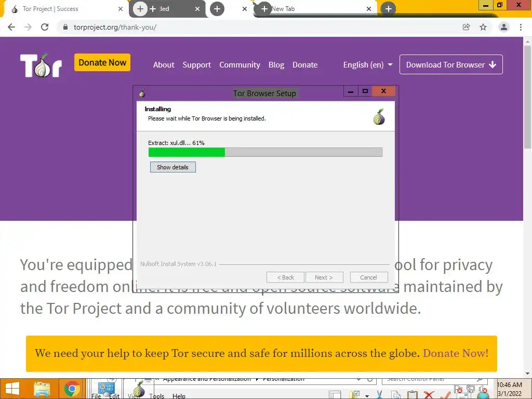Click the Tor installer taskbar icon

[139, 389]
